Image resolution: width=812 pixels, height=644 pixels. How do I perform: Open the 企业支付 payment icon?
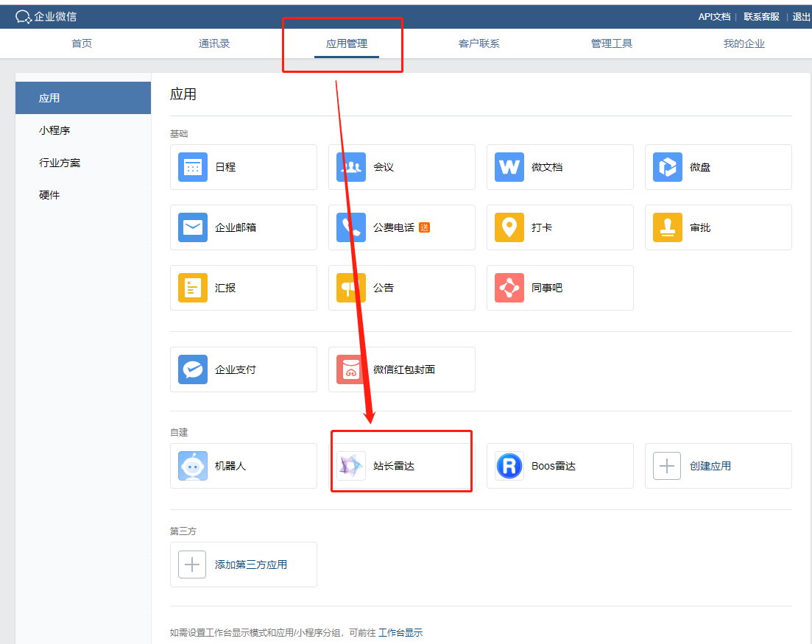tap(193, 369)
